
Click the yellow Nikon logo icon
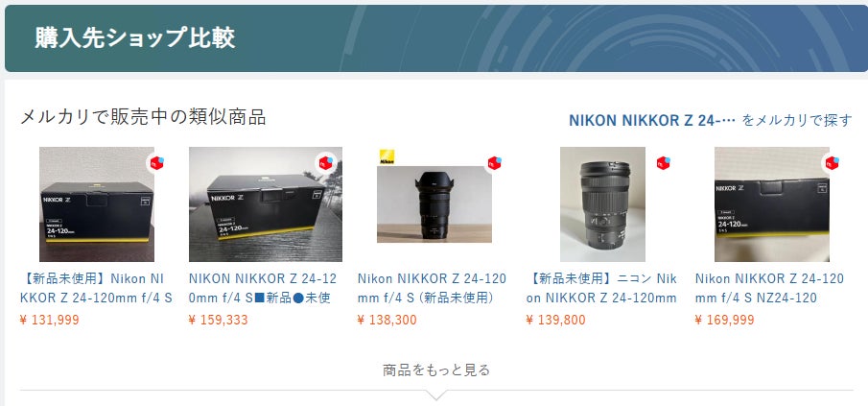(386, 156)
